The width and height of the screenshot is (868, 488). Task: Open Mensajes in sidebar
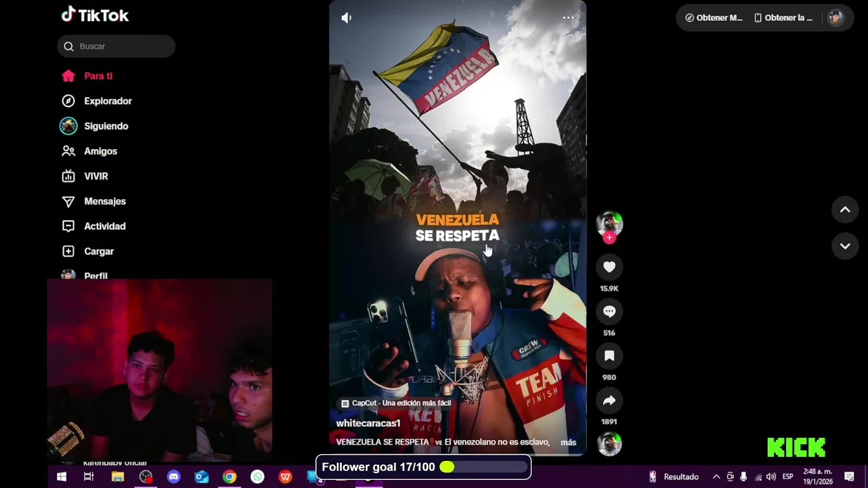(x=104, y=201)
